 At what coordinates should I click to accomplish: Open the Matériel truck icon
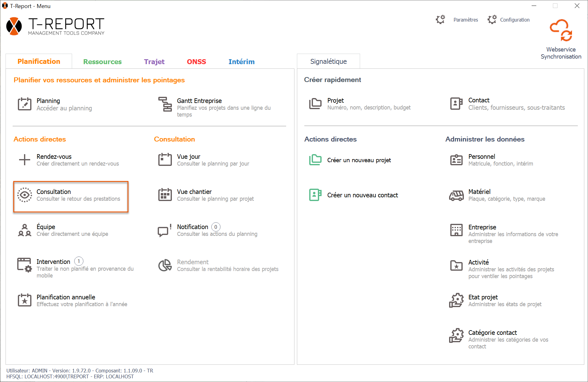(456, 195)
